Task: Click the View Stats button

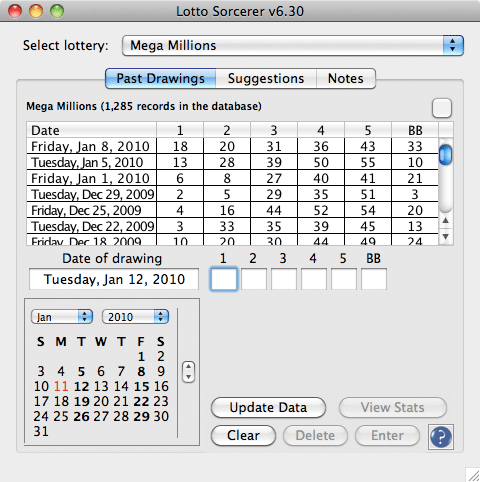Action: click(x=393, y=407)
